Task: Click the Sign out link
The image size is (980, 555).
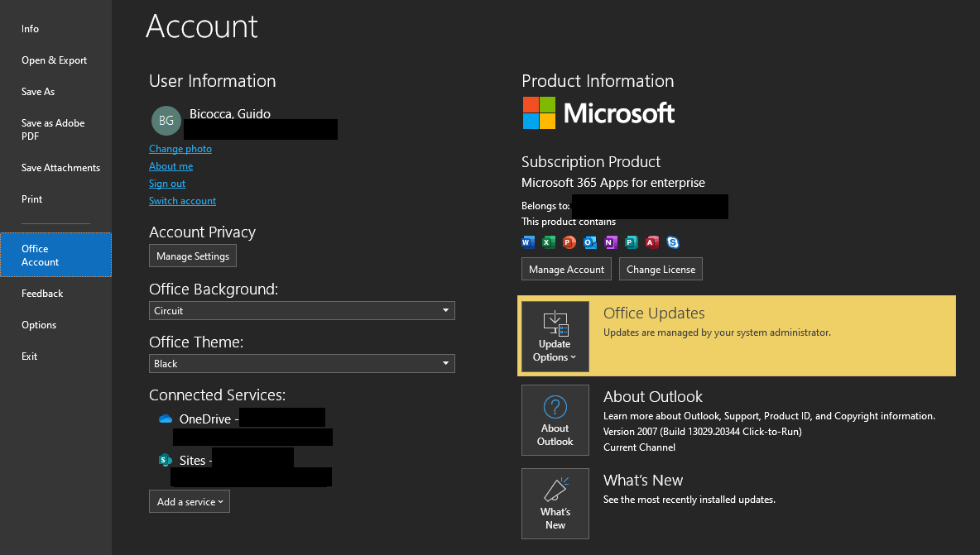Action: (167, 184)
